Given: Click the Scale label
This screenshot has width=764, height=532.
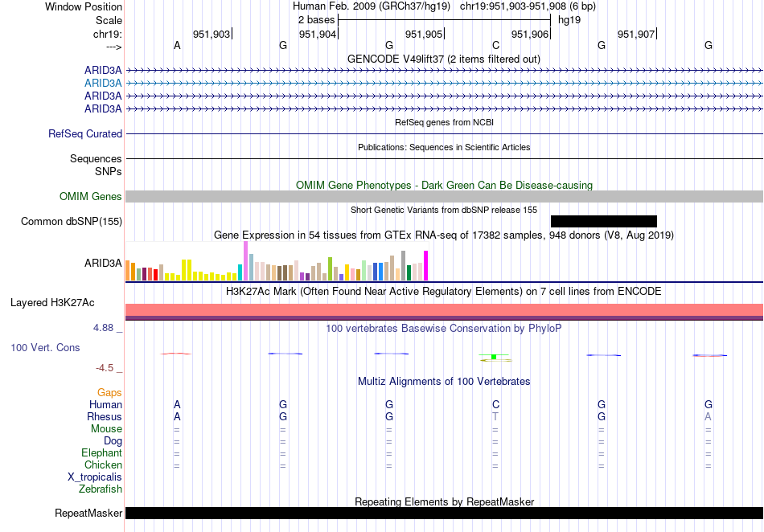Looking at the screenshot, I should (x=109, y=20).
